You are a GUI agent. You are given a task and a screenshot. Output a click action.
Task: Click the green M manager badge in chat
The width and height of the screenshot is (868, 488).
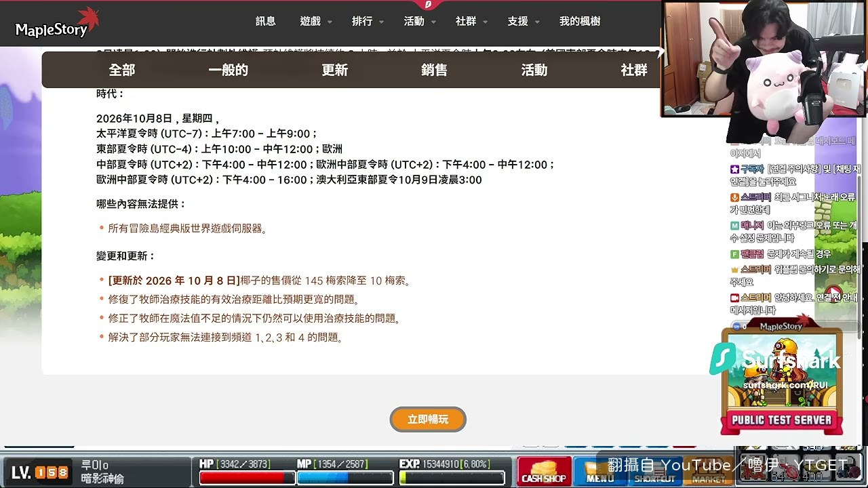click(734, 226)
